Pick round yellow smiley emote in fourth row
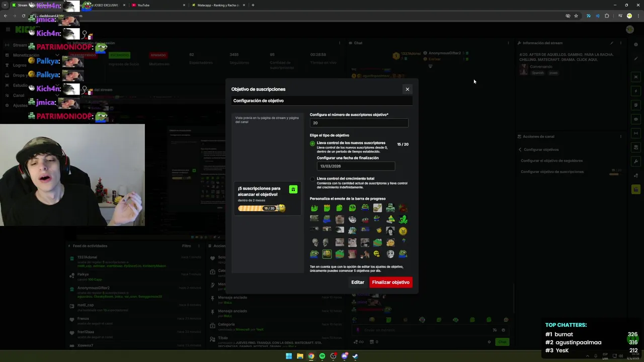Image resolution: width=644 pixels, height=362 pixels. 390,242
